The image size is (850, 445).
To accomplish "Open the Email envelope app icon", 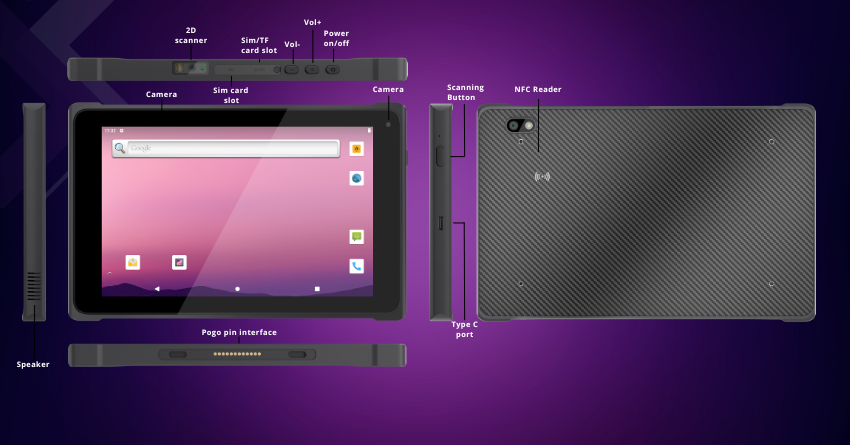I will (x=131, y=262).
